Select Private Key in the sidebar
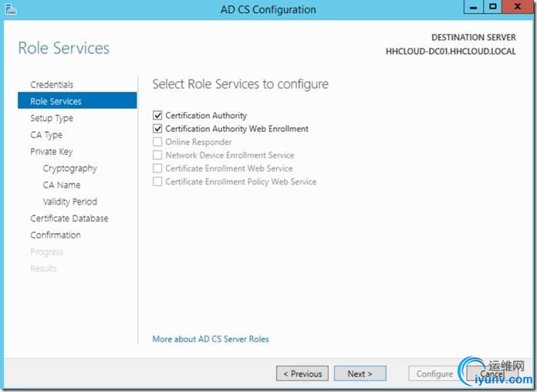 click(x=51, y=152)
